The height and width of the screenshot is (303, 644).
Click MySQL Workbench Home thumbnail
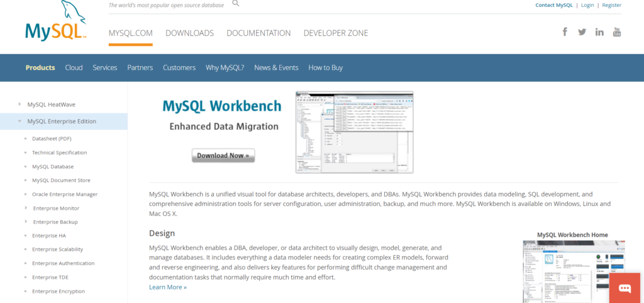pos(574,272)
